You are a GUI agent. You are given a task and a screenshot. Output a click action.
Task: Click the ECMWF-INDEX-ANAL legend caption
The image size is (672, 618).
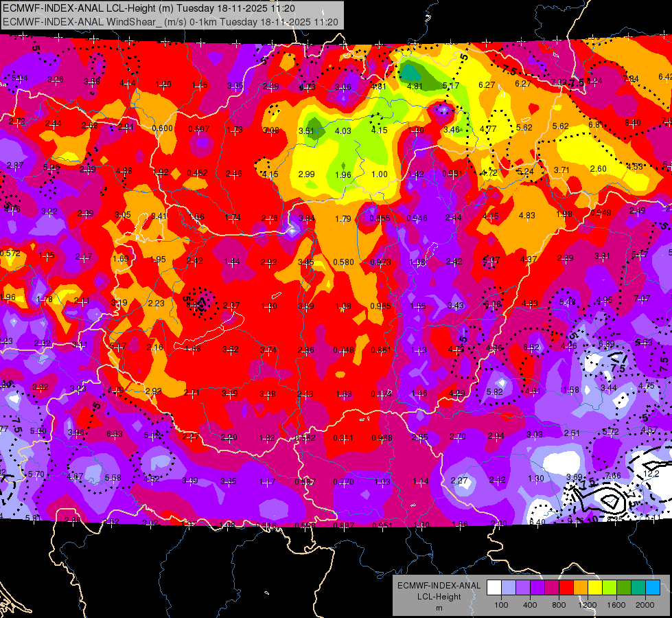coord(439,586)
